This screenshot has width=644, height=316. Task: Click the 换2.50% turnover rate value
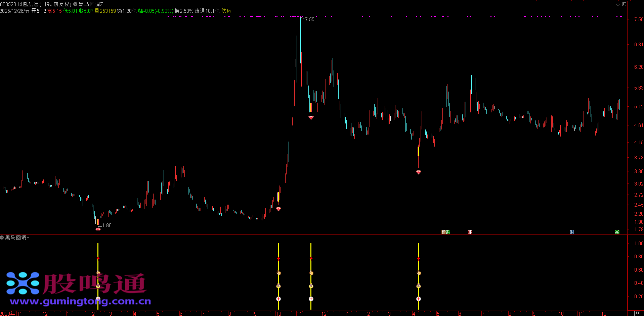(x=184, y=11)
